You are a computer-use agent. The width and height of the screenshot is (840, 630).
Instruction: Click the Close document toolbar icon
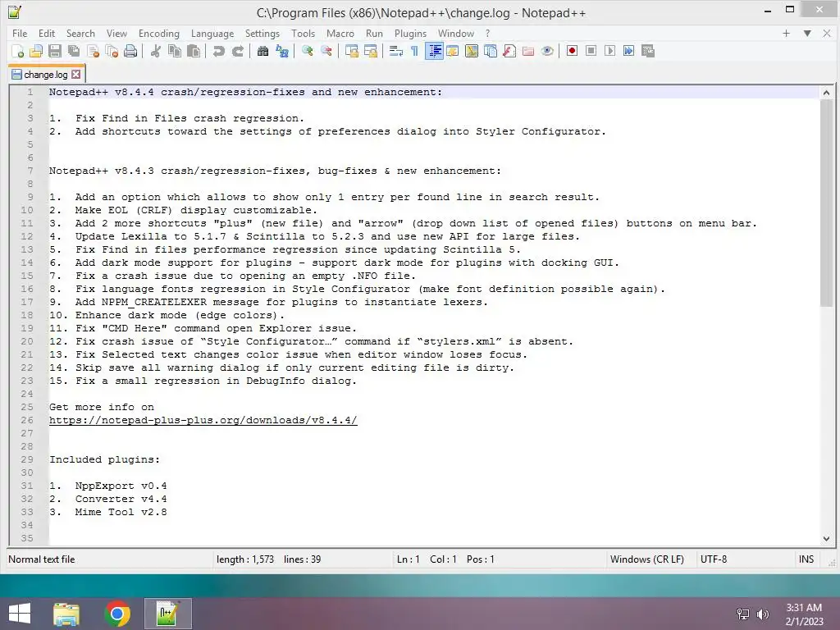tap(93, 51)
